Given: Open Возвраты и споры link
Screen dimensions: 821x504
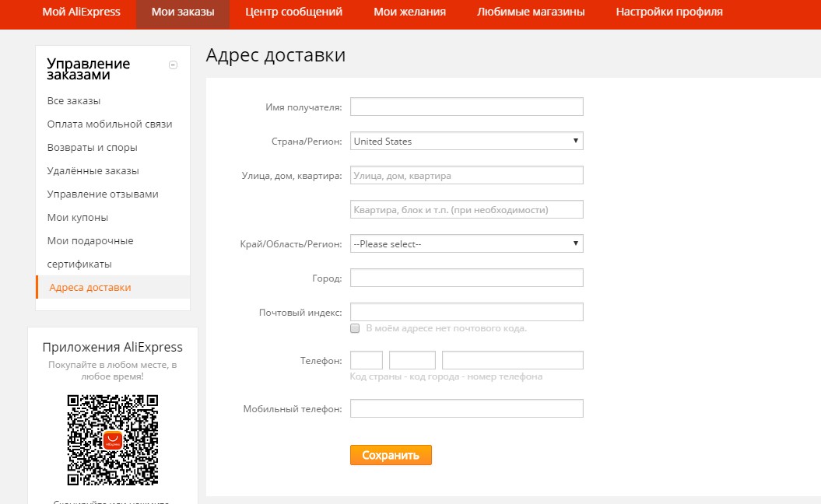Looking at the screenshot, I should [x=92, y=147].
